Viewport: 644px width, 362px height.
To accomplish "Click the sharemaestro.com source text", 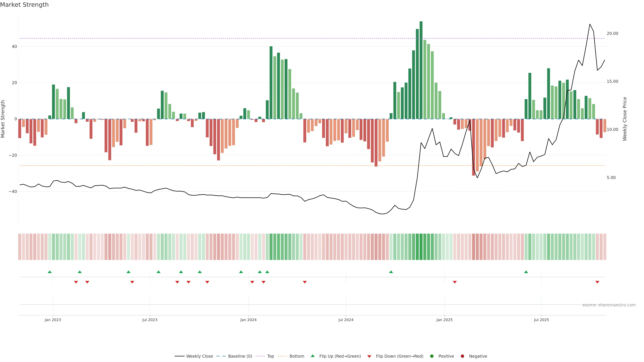I will [609, 305].
